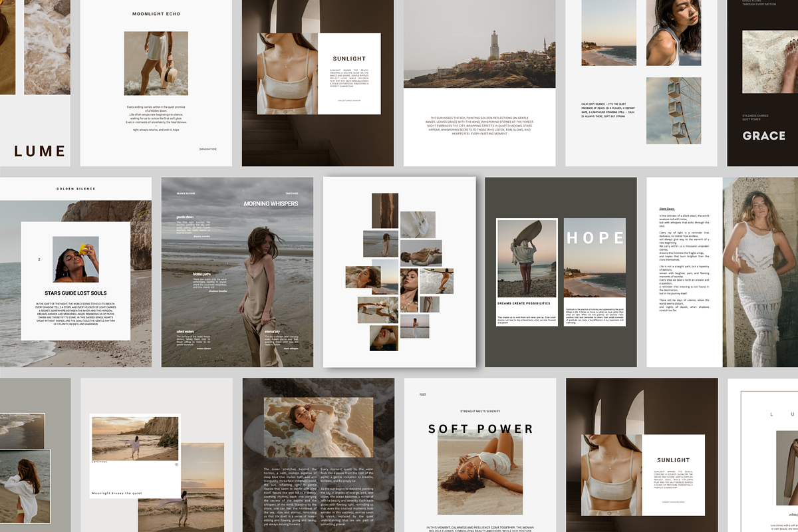
Task: Click the HOPE heading
Action: (595, 238)
